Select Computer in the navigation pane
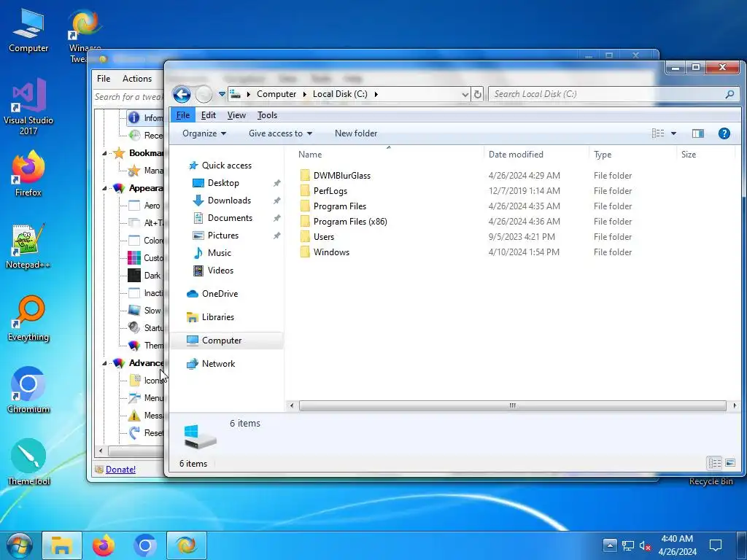The width and height of the screenshot is (747, 560). tap(222, 341)
